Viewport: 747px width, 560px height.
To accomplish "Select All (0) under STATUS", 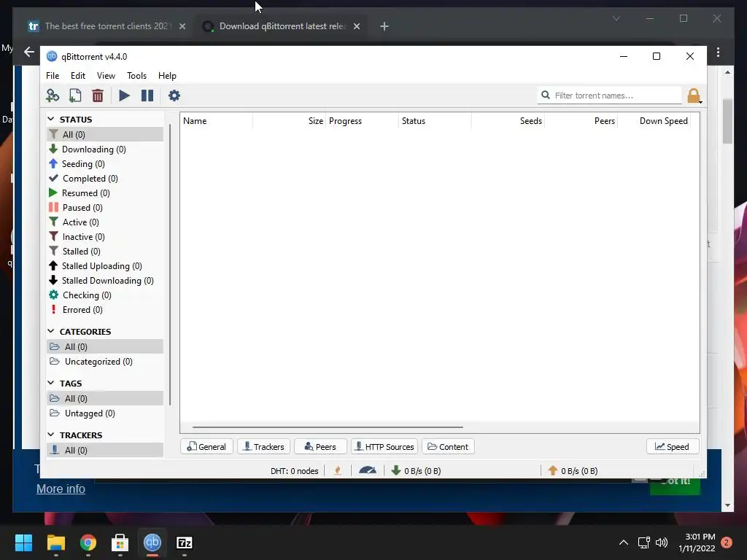I will point(105,134).
